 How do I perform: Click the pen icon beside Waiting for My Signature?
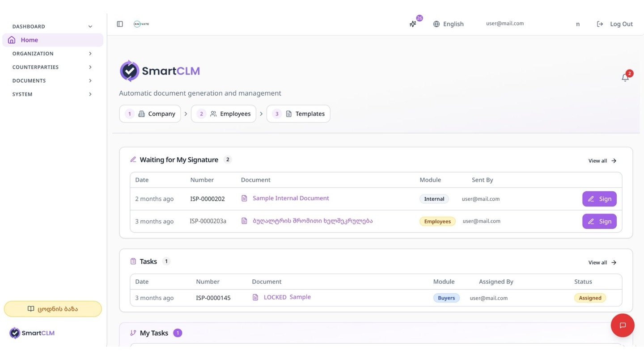click(133, 160)
